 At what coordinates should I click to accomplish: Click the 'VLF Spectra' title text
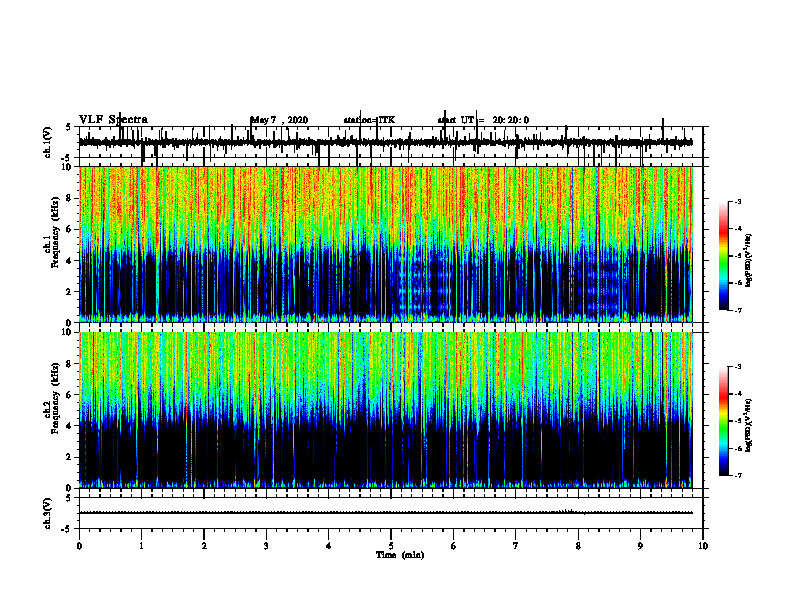point(113,120)
